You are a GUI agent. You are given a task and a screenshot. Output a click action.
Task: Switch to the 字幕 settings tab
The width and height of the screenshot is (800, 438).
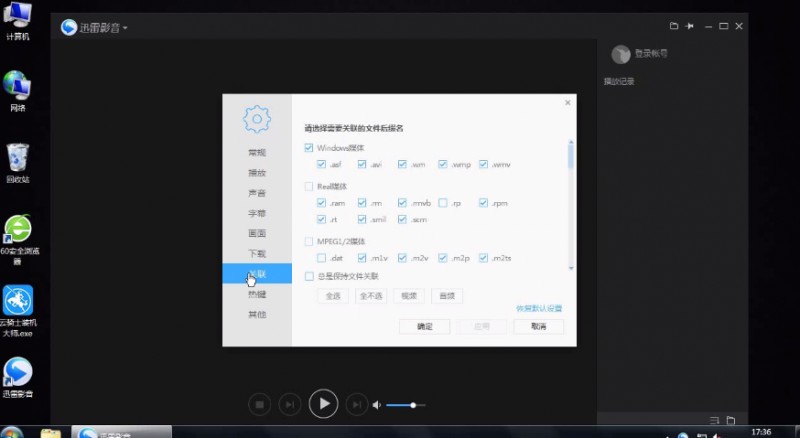tap(257, 213)
